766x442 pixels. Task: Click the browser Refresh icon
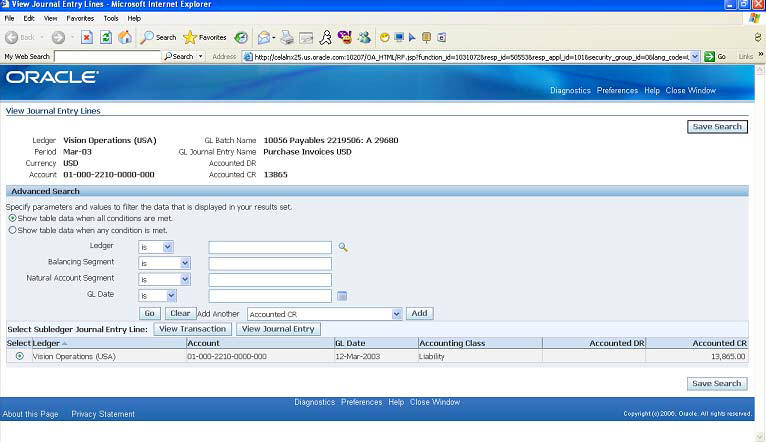pos(106,37)
